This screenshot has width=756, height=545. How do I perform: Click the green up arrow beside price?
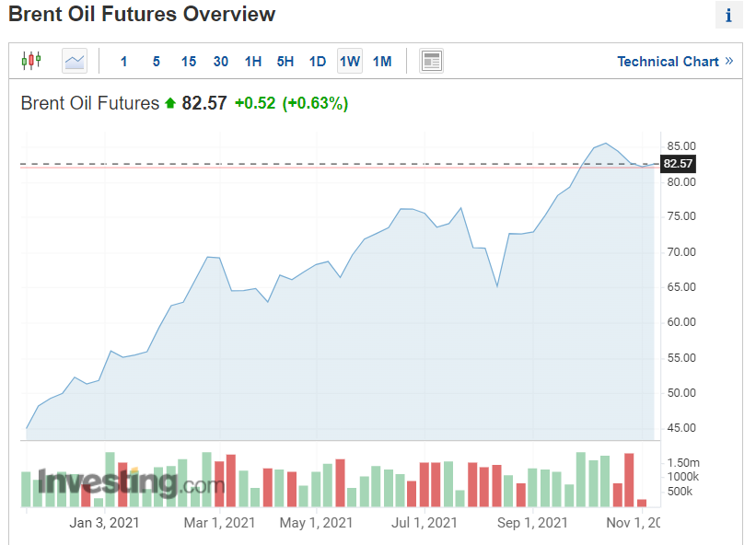(x=170, y=104)
